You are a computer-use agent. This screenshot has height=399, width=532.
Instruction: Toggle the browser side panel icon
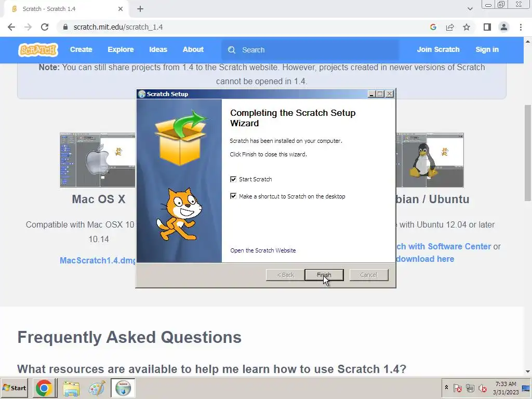tap(487, 27)
